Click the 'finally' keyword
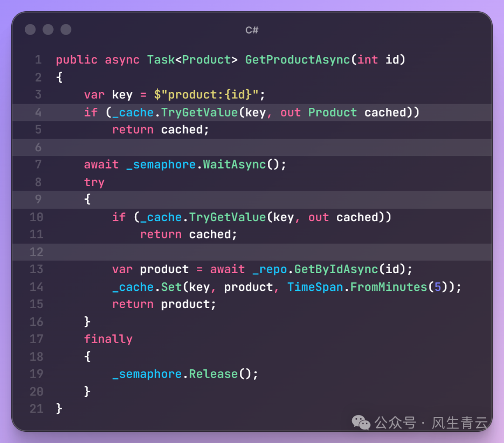 (x=108, y=339)
